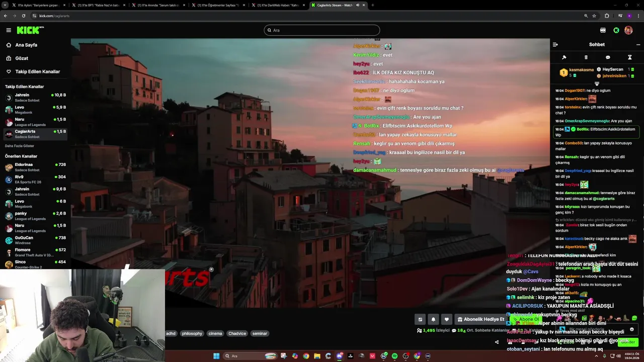Open chat user kasmakasma in gift leaderboard
Image resolution: width=644 pixels, height=362 pixels.
[x=581, y=70]
